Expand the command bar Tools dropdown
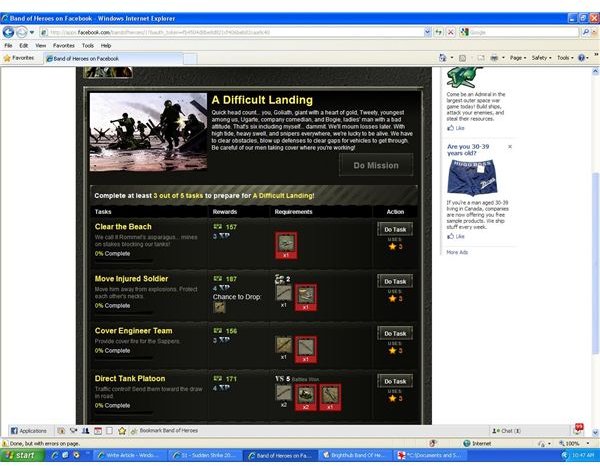600x466 pixels. tap(565, 58)
